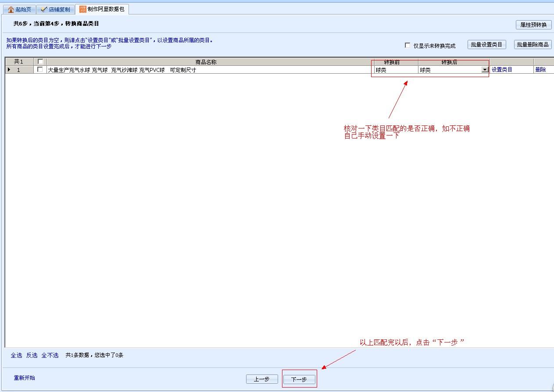554x392 pixels.
Task: Click the 商品名称 column header
Action: click(x=206, y=62)
